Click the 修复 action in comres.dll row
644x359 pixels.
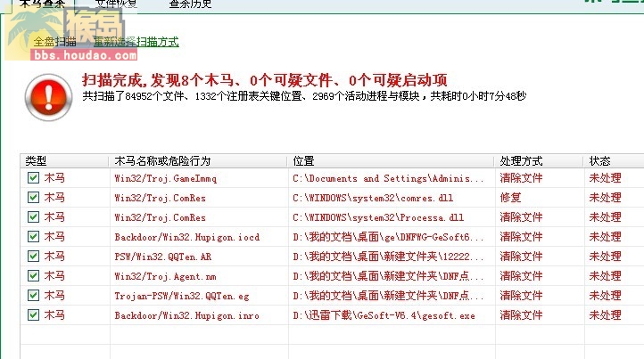tap(510, 198)
